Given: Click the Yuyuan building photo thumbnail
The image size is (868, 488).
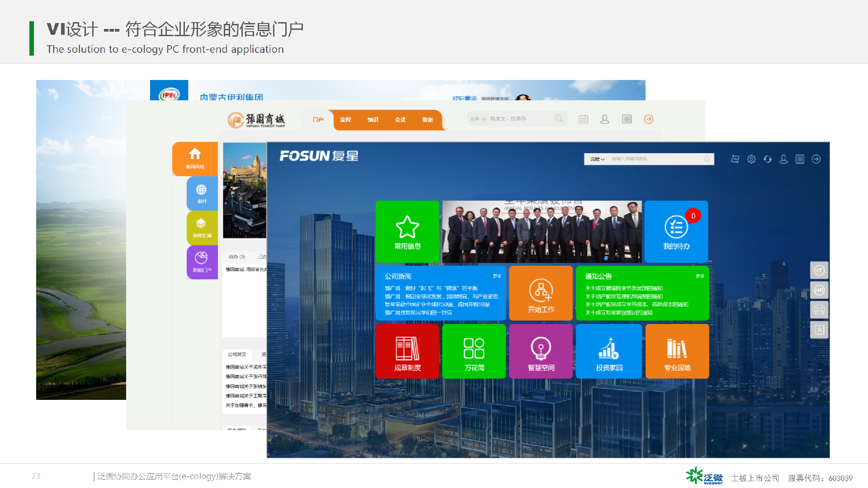Looking at the screenshot, I should pyautogui.click(x=245, y=190).
